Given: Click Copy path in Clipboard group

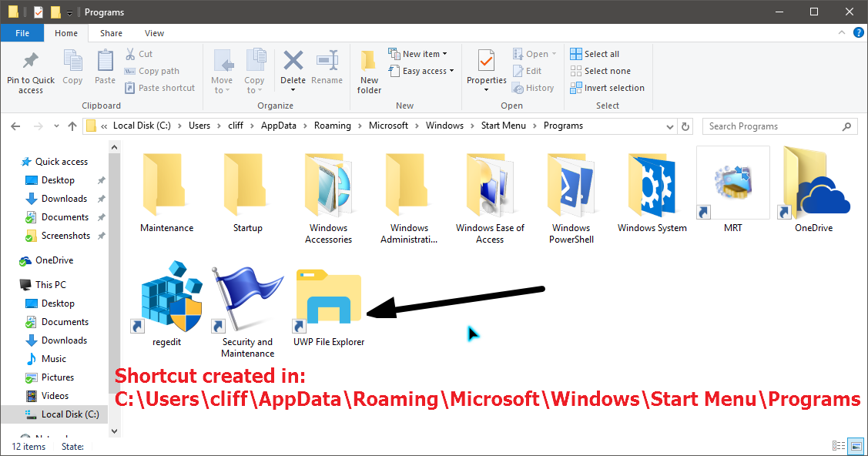Looking at the screenshot, I should click(x=152, y=71).
